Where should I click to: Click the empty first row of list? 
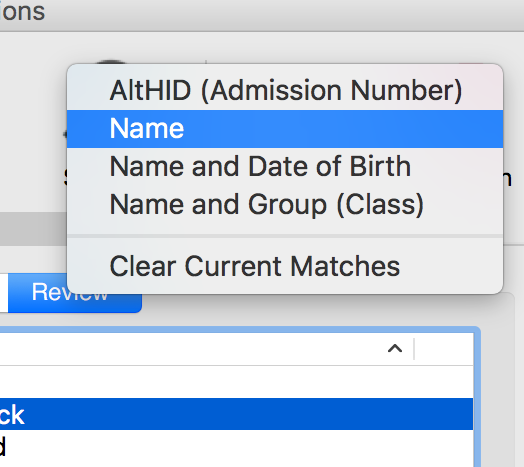[x=236, y=382]
